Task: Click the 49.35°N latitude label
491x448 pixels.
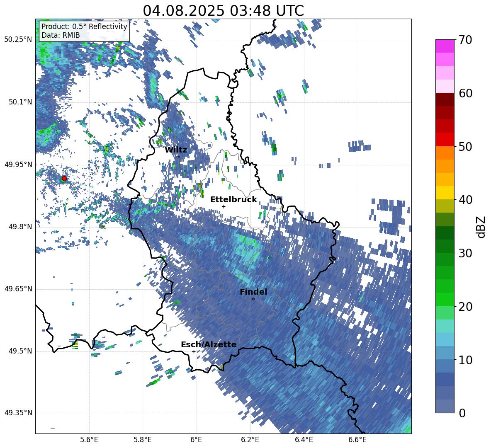Action: 19,413
